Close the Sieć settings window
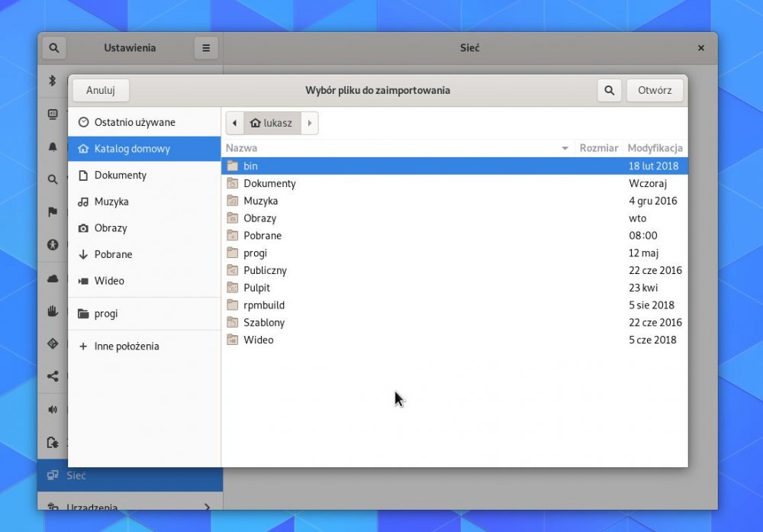763x532 pixels. pos(700,47)
